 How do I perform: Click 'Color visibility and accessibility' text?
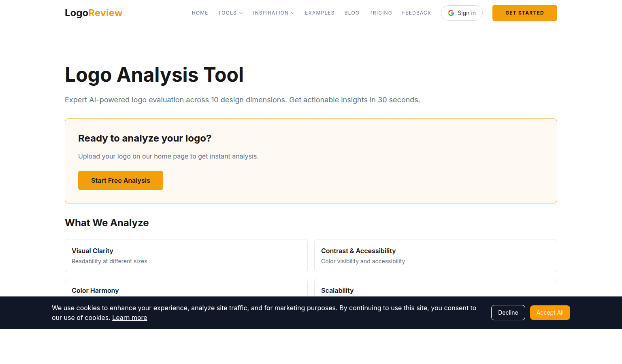coord(363,261)
